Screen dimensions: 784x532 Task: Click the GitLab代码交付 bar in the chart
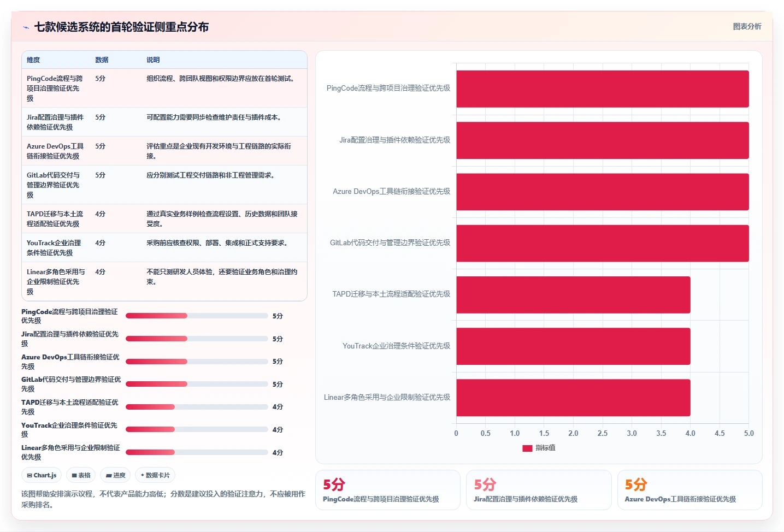pos(603,243)
